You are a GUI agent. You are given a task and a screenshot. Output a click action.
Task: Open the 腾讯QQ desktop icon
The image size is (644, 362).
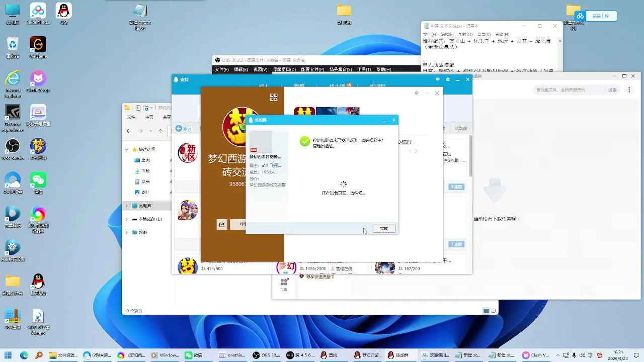point(38,285)
